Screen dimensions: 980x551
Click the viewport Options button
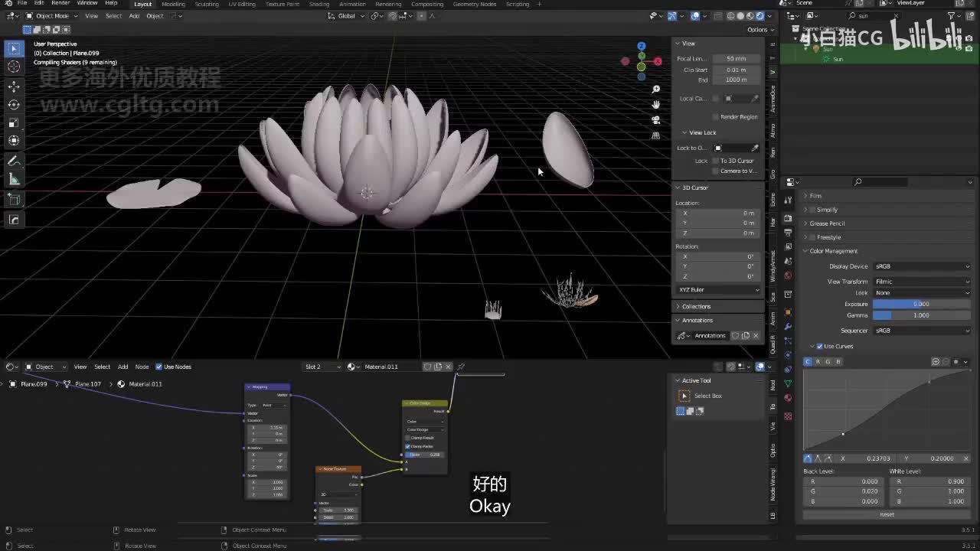758,30
